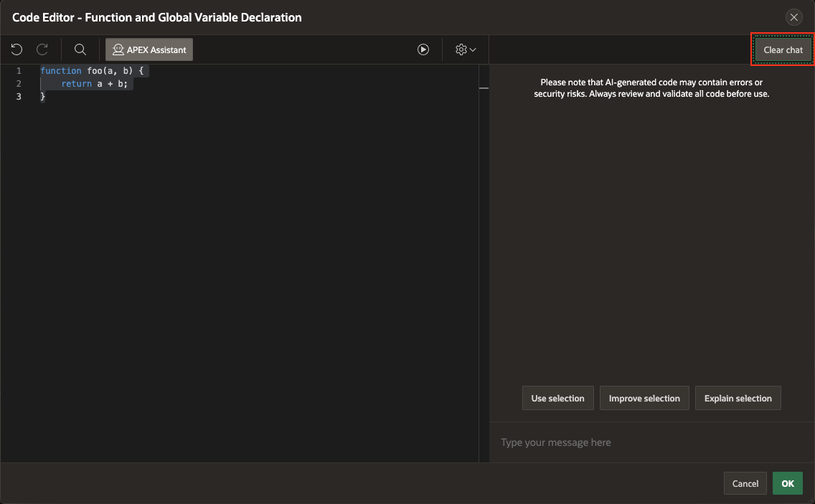Close the Code Editor dialog
Image resolution: width=815 pixels, height=504 pixels.
[x=793, y=17]
